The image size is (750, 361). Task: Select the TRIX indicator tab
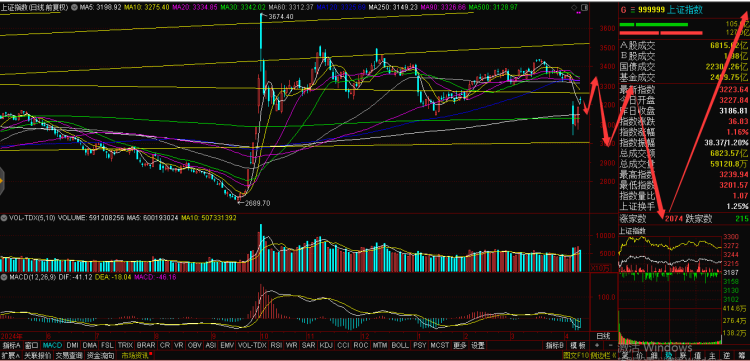tap(125, 345)
